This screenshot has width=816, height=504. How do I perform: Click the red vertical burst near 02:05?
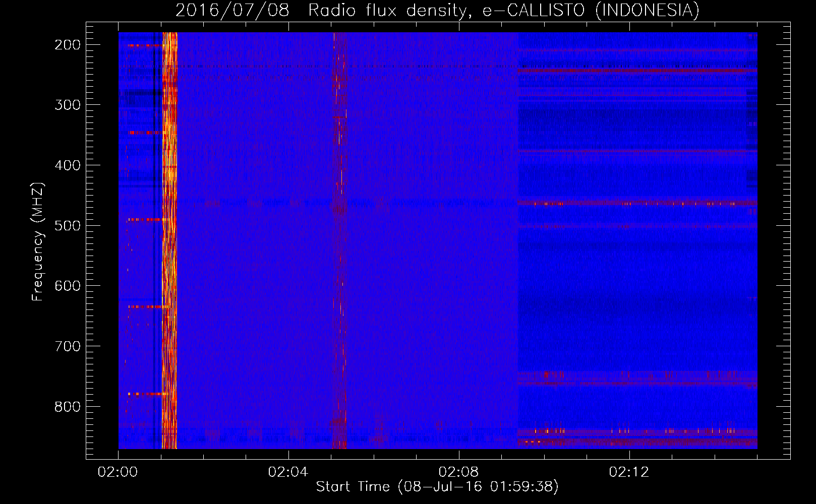(x=339, y=240)
